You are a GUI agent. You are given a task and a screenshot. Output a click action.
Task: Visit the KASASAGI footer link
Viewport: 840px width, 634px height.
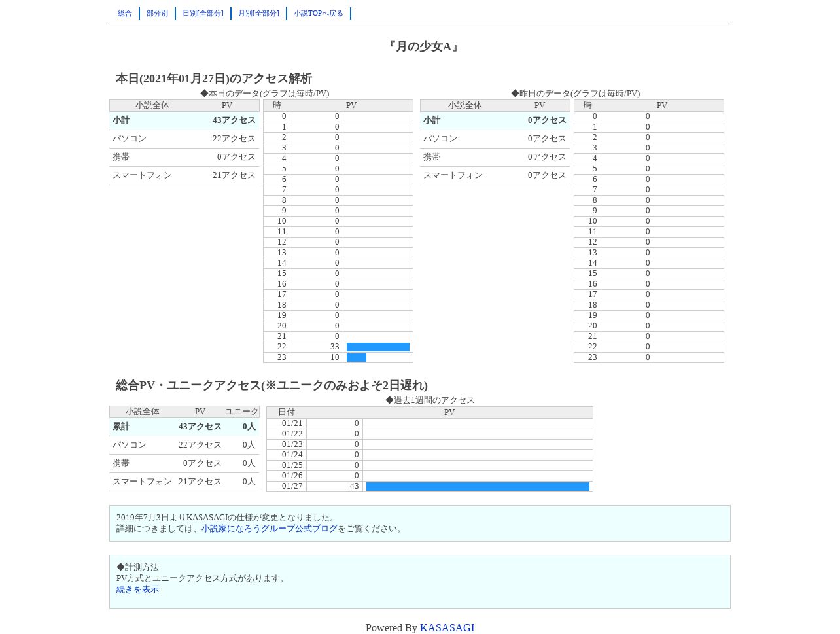(447, 628)
